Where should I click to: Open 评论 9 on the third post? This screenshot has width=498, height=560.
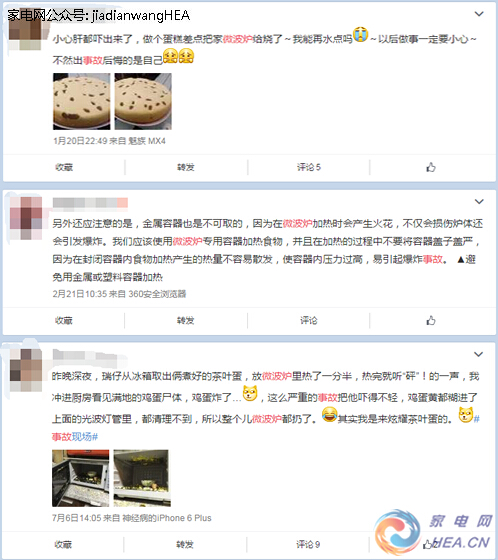(x=308, y=544)
